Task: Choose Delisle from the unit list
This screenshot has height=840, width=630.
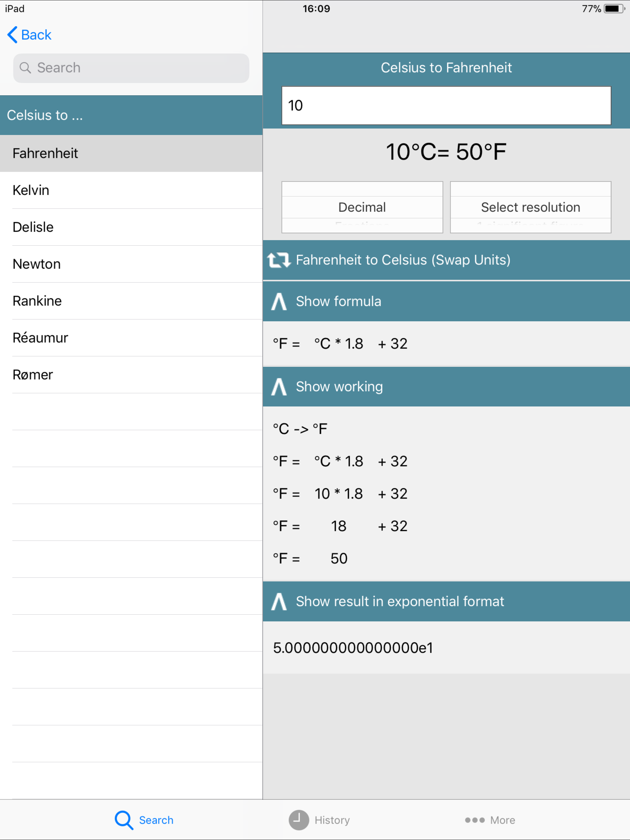Action: 33,227
